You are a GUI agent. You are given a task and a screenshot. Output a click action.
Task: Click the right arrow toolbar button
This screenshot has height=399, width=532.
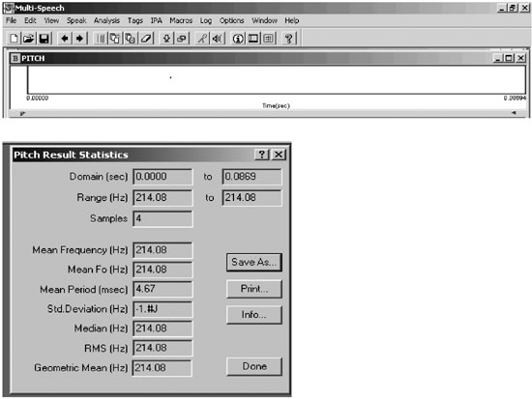pyautogui.click(x=79, y=38)
